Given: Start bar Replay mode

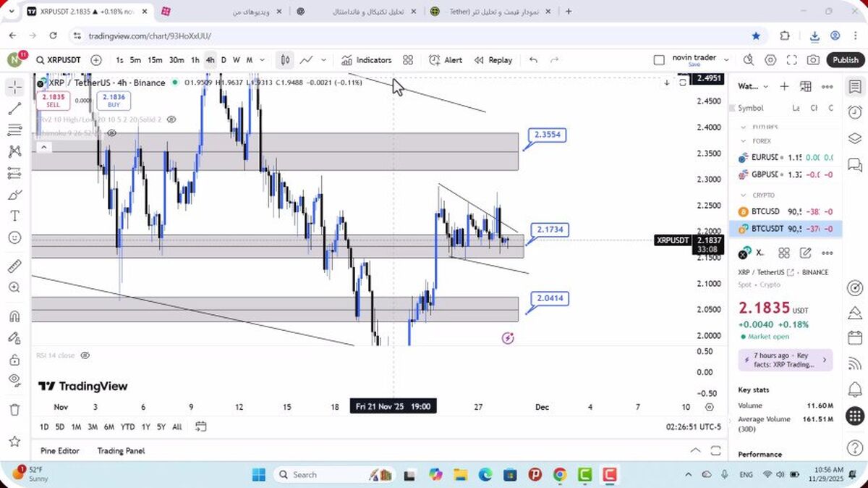Looking at the screenshot, I should tap(493, 60).
